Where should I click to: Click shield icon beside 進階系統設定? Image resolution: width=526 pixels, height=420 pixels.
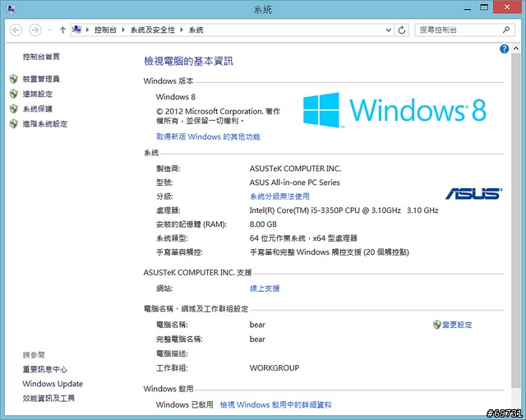click(x=13, y=124)
